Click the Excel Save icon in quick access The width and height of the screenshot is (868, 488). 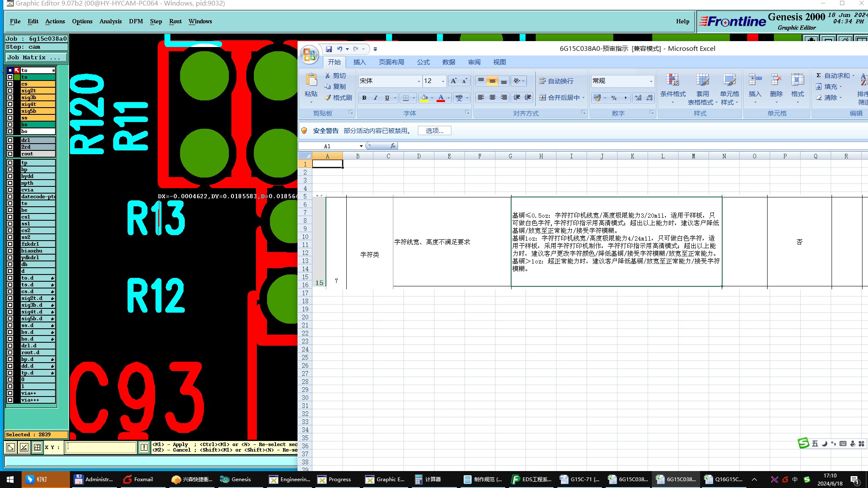[329, 49]
